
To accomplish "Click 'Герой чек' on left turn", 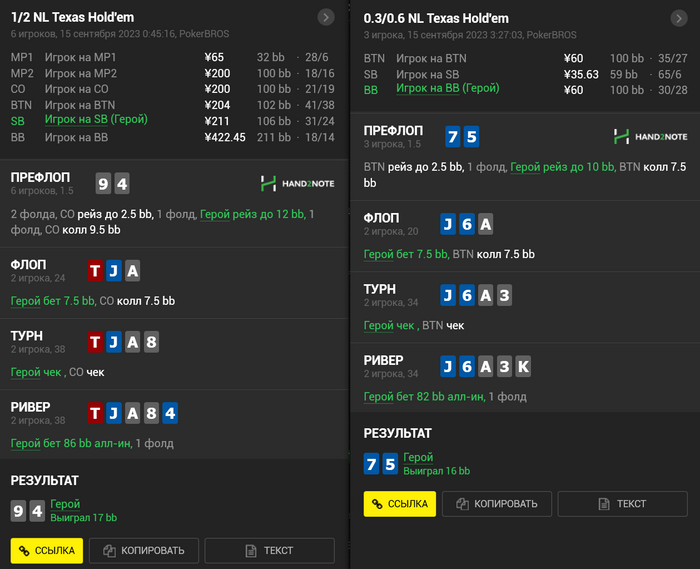I will 37,373.
